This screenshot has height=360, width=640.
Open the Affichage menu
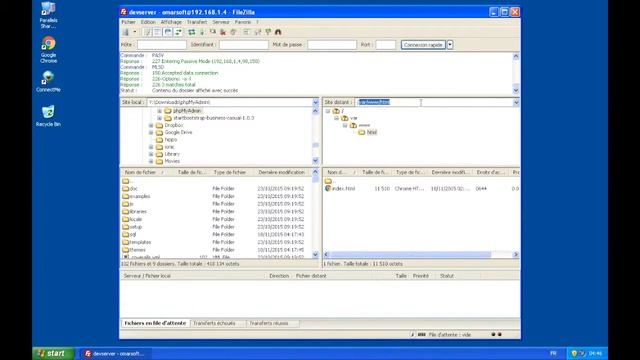coord(171,22)
